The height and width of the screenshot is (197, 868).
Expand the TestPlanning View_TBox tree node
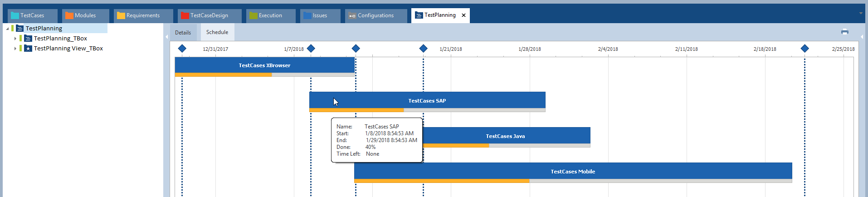coord(15,49)
